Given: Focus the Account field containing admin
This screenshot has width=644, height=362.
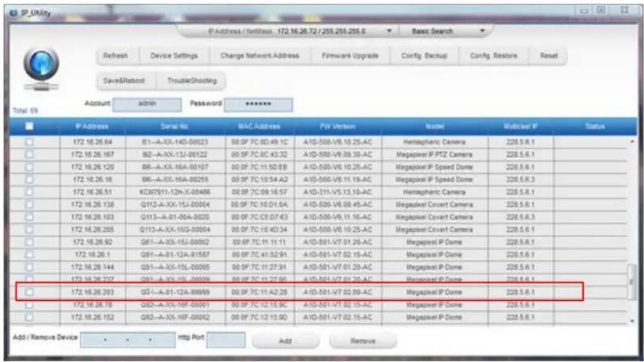Looking at the screenshot, I should [x=147, y=104].
